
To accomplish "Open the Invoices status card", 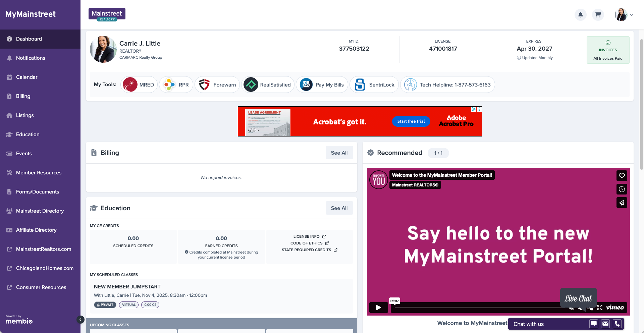I will pyautogui.click(x=608, y=50).
